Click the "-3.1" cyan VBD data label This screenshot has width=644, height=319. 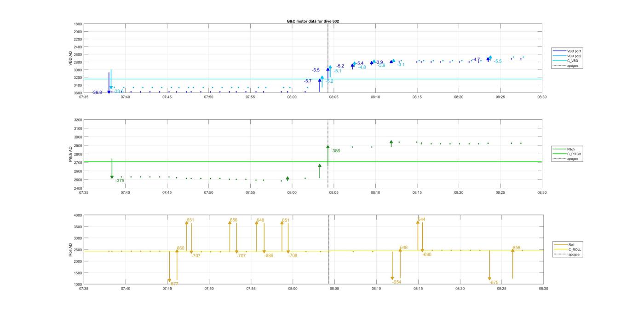[x=401, y=65]
